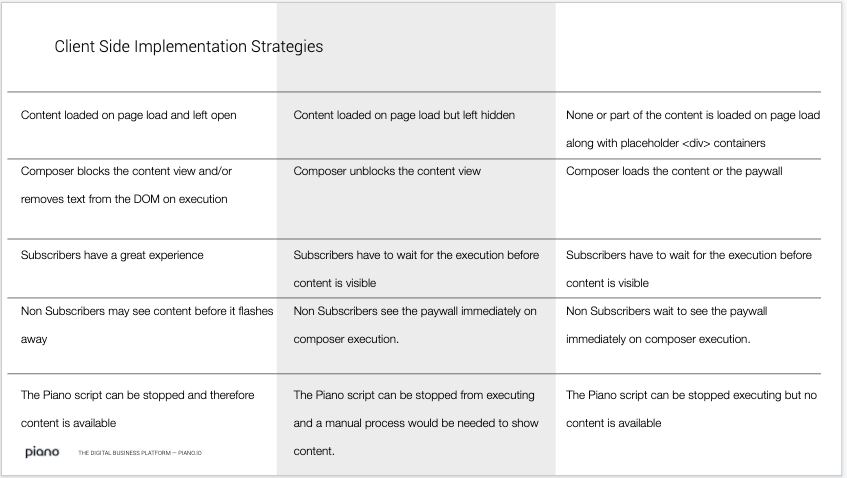Select 'Content loaded on page load and left open'
The height and width of the screenshot is (478, 847).
[x=129, y=115]
